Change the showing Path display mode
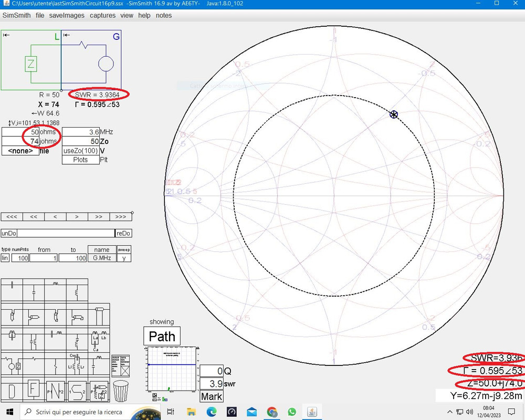The width and height of the screenshot is (525, 420). pyautogui.click(x=162, y=337)
